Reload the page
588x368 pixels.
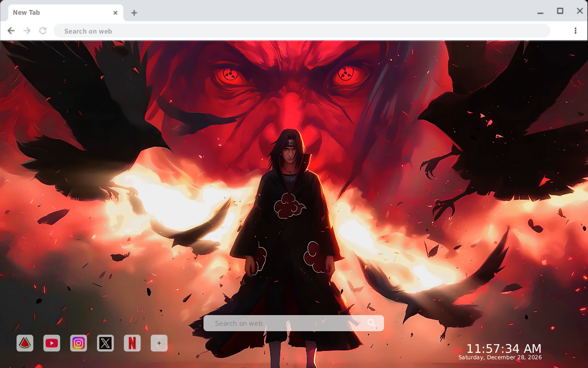tap(43, 31)
